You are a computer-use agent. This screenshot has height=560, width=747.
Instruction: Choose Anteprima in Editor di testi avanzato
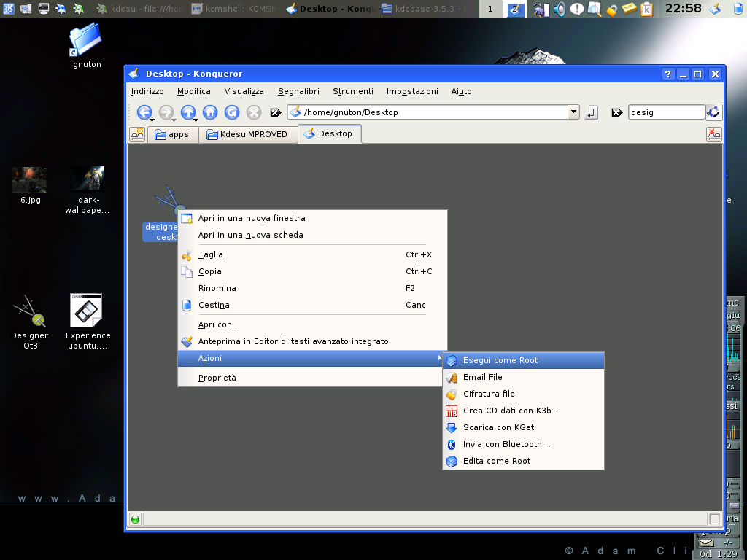point(312,341)
